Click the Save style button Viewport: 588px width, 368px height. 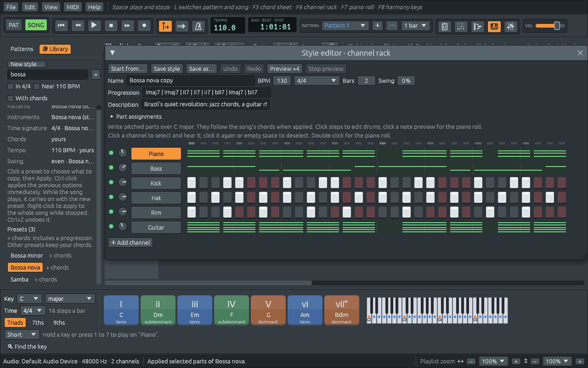(x=167, y=69)
